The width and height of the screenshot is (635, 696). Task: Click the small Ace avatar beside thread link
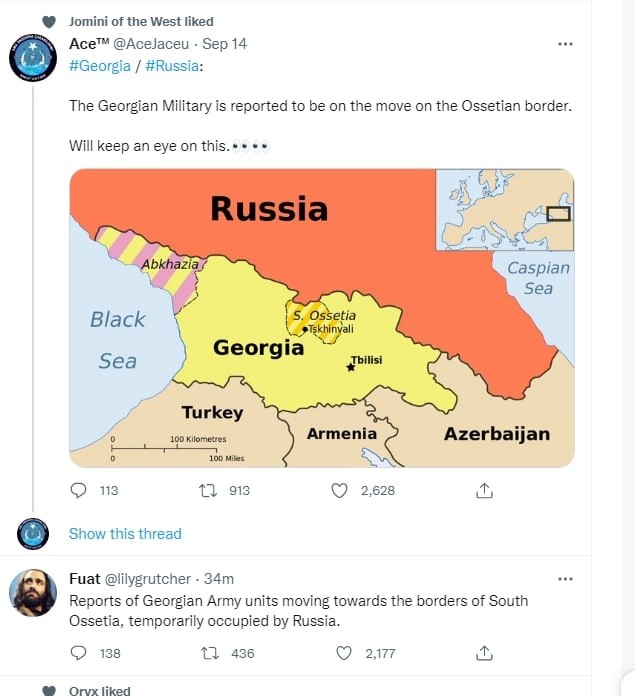tap(33, 533)
